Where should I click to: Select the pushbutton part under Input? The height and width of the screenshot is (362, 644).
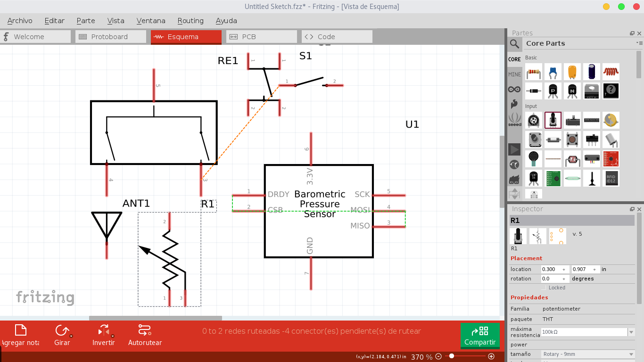[572, 139]
